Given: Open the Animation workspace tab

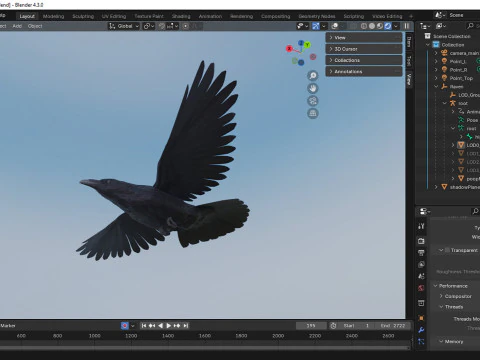Looking at the screenshot, I should [210, 16].
